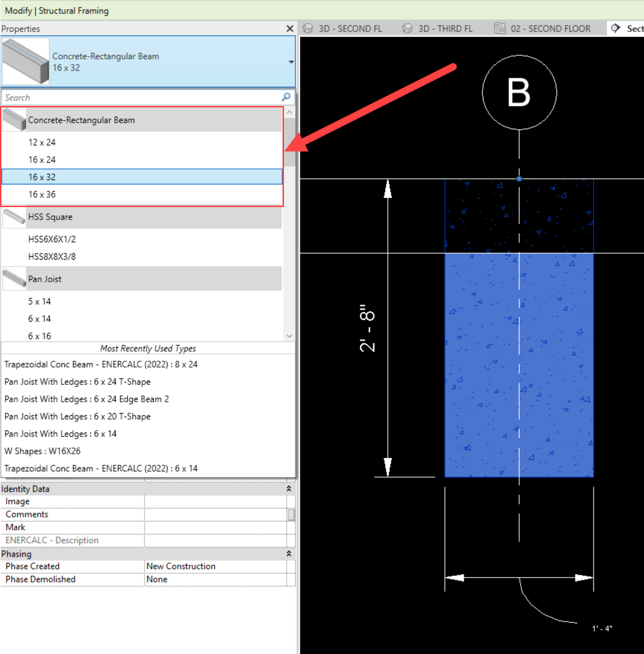Screen dimensions: 644x654
Task: Choose recently used W Shapes : W16X26
Action: 42,451
